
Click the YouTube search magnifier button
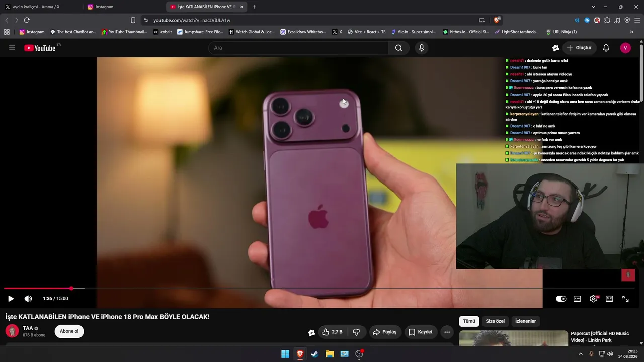(x=398, y=48)
